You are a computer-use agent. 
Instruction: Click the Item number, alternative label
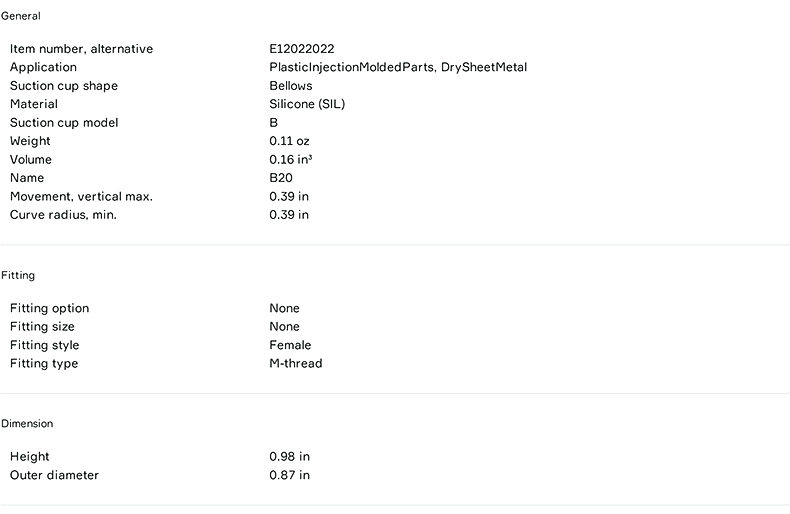pyautogui.click(x=81, y=49)
